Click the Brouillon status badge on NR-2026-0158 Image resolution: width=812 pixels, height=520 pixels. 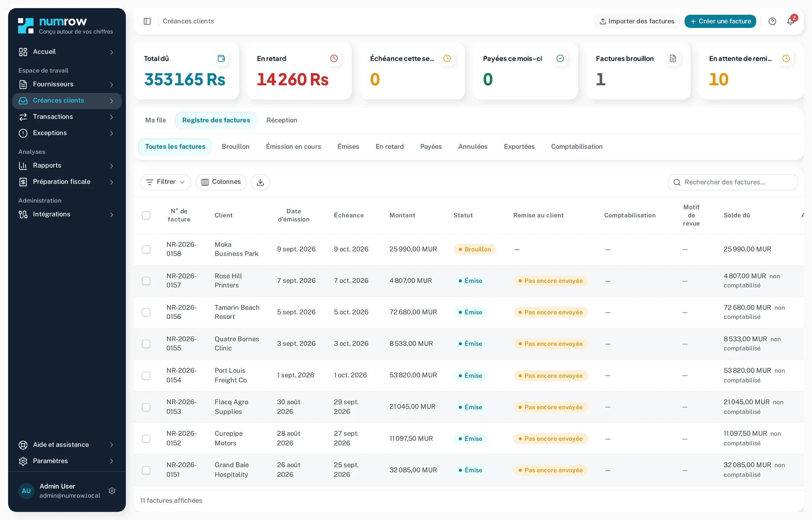click(x=475, y=249)
